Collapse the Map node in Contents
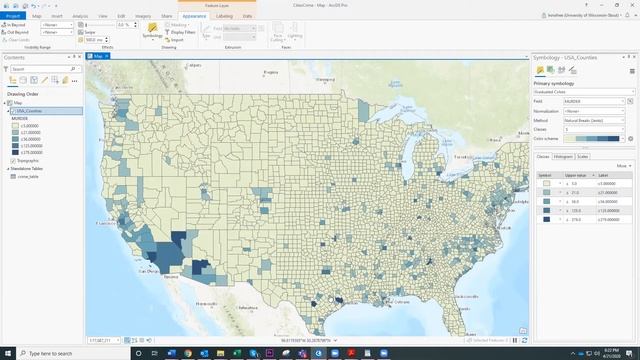Image resolution: width=640 pixels, height=360 pixels. [5, 103]
